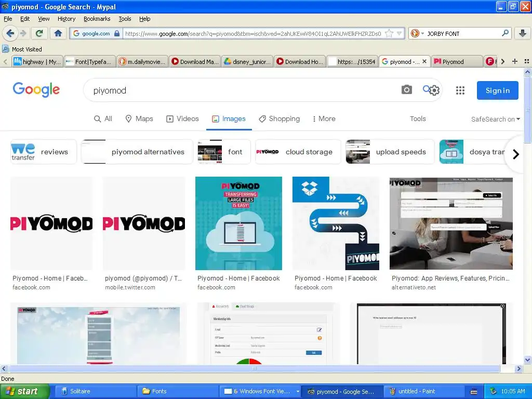
Task: Open the quick settings gear icon
Action: [x=434, y=90]
